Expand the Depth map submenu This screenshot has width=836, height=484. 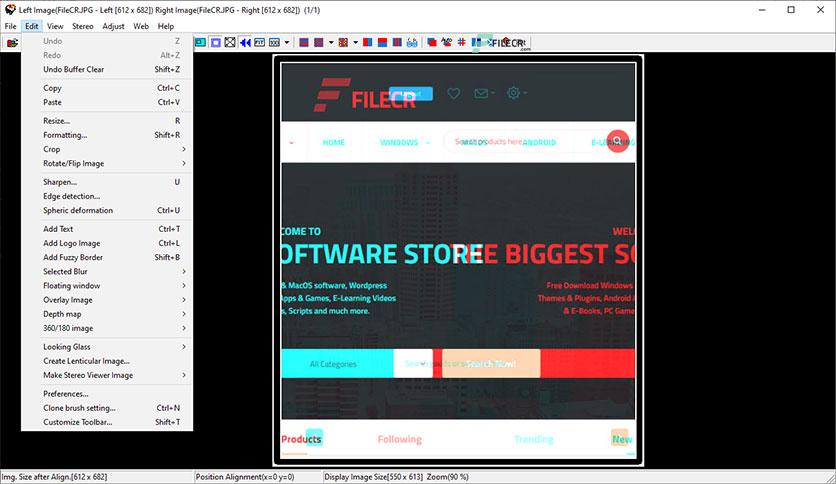tap(107, 314)
